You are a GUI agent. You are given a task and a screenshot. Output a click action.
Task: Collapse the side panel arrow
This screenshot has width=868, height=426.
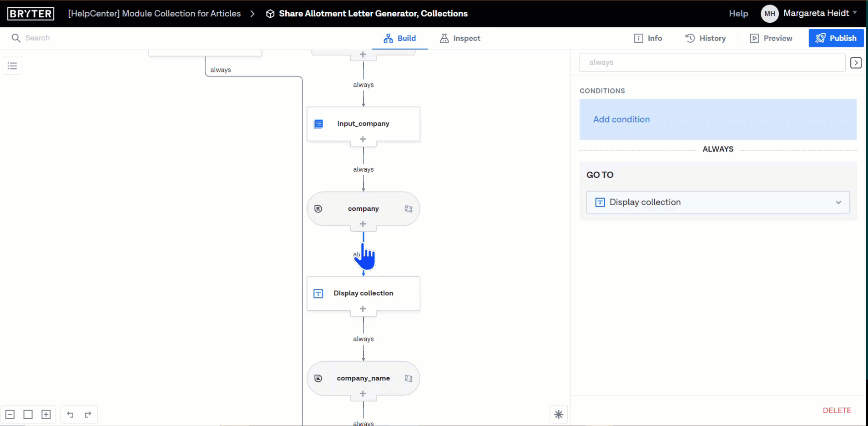[x=856, y=63]
